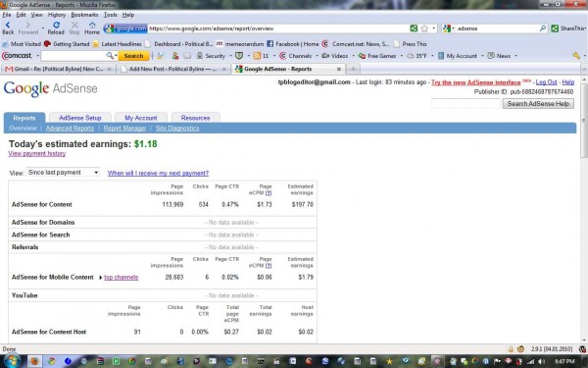Click the AdSense help search input field

pos(465,104)
